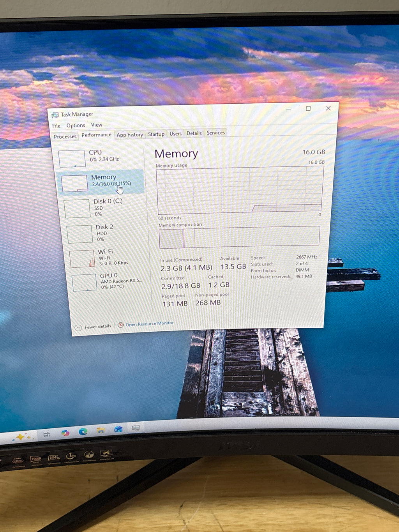Select the Performance tab

pyautogui.click(x=96, y=135)
